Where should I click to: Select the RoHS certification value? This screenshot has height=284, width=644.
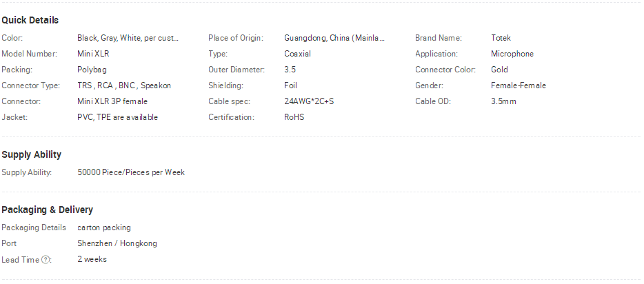pyautogui.click(x=294, y=117)
